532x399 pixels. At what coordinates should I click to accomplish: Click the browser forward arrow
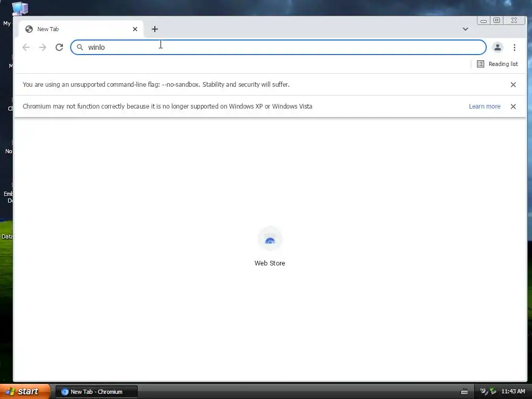[x=43, y=47]
